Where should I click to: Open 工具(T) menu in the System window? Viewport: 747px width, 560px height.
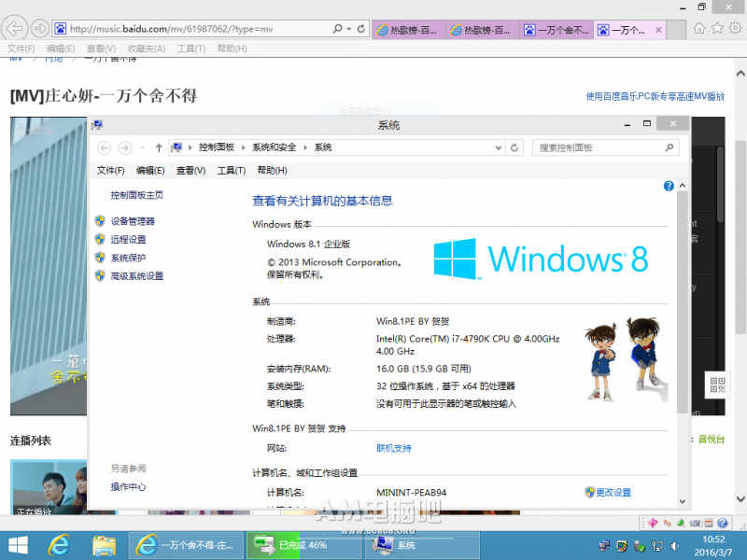[232, 171]
